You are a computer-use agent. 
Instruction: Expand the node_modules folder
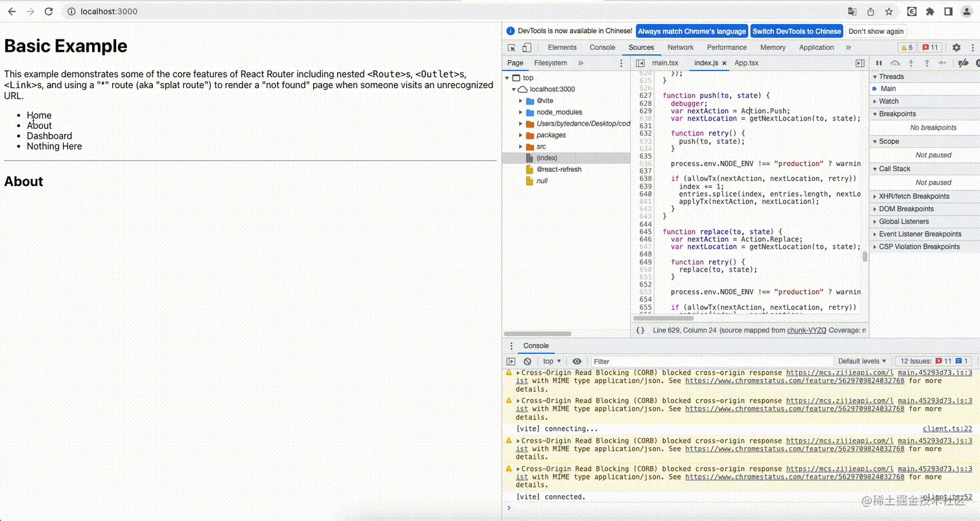pos(520,112)
